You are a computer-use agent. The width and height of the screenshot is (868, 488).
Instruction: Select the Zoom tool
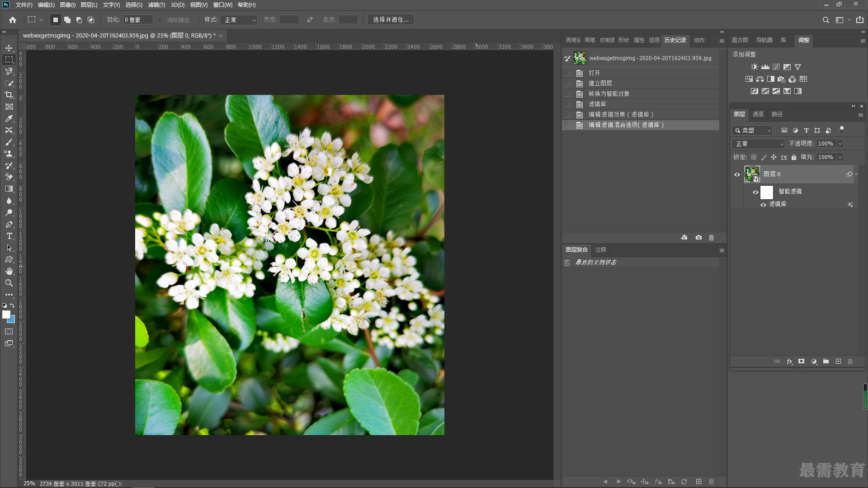tap(9, 283)
